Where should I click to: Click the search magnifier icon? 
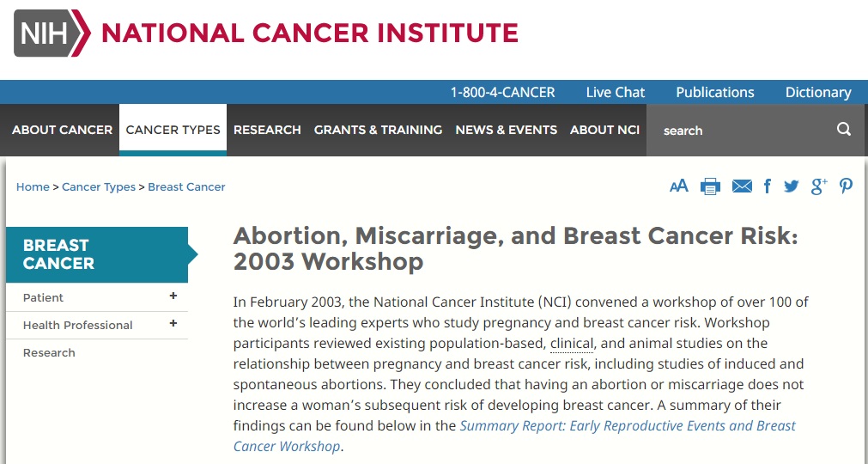pyautogui.click(x=844, y=130)
